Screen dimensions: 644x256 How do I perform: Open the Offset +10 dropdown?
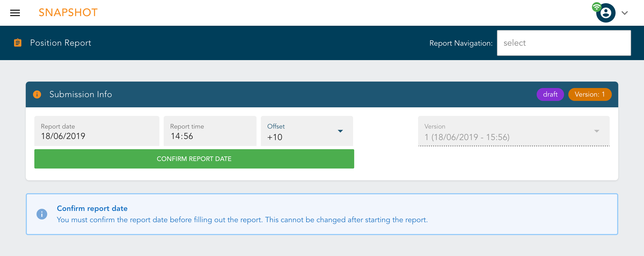tap(307, 131)
